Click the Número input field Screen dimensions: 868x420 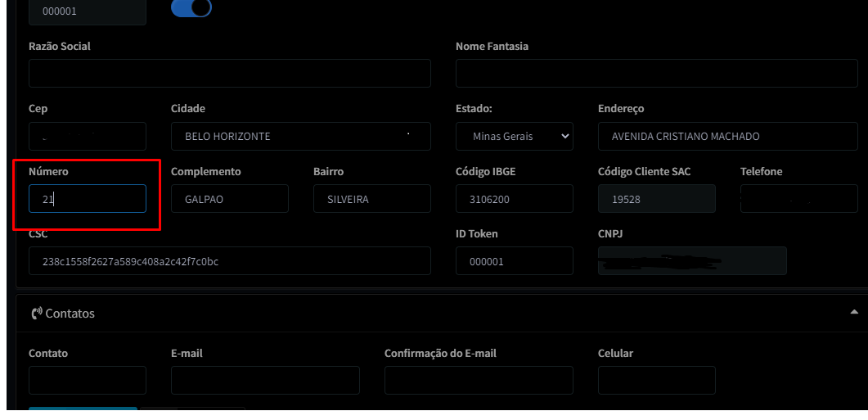(x=88, y=198)
